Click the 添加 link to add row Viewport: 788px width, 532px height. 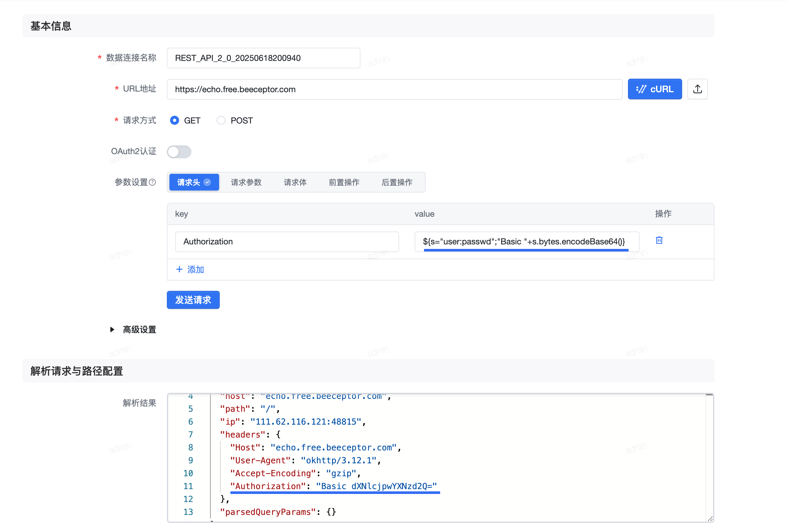(x=195, y=270)
